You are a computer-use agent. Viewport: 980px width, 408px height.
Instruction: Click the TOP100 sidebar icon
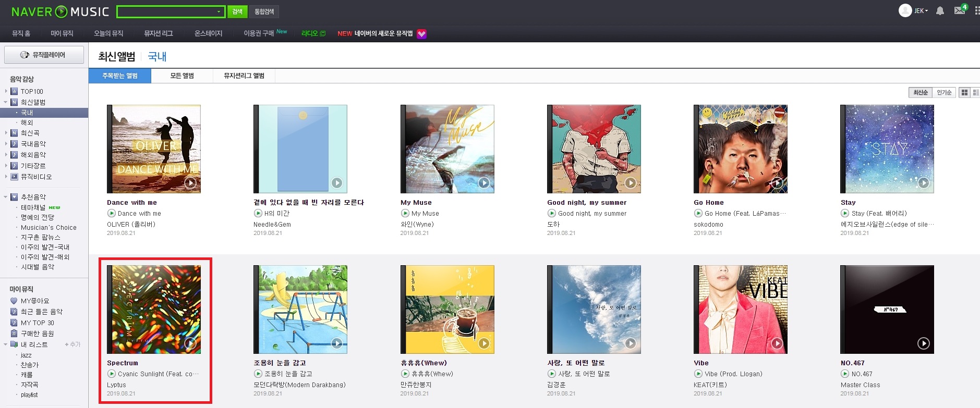click(14, 91)
